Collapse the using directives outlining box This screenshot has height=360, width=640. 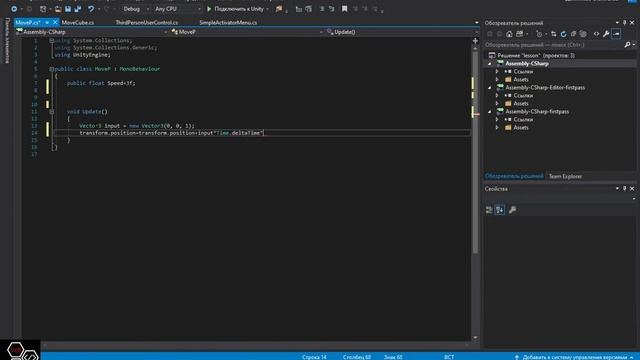point(51,40)
